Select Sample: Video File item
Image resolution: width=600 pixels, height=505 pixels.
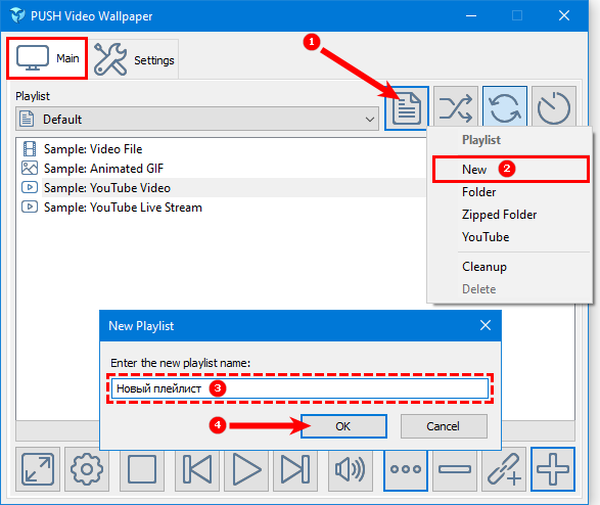(x=93, y=149)
